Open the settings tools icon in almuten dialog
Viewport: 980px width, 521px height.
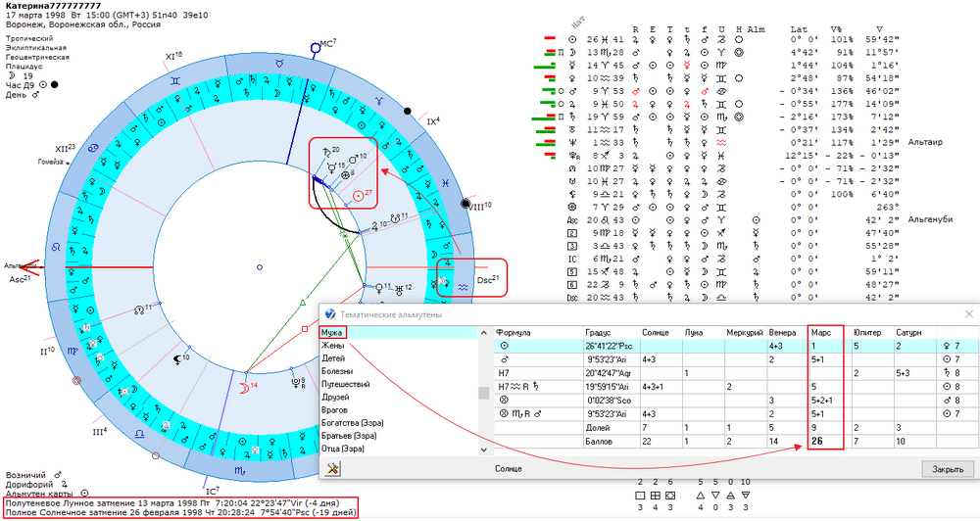(x=332, y=468)
